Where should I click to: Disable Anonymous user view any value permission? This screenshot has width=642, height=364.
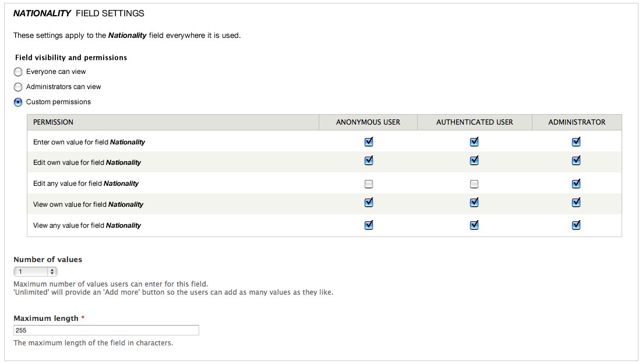[368, 225]
